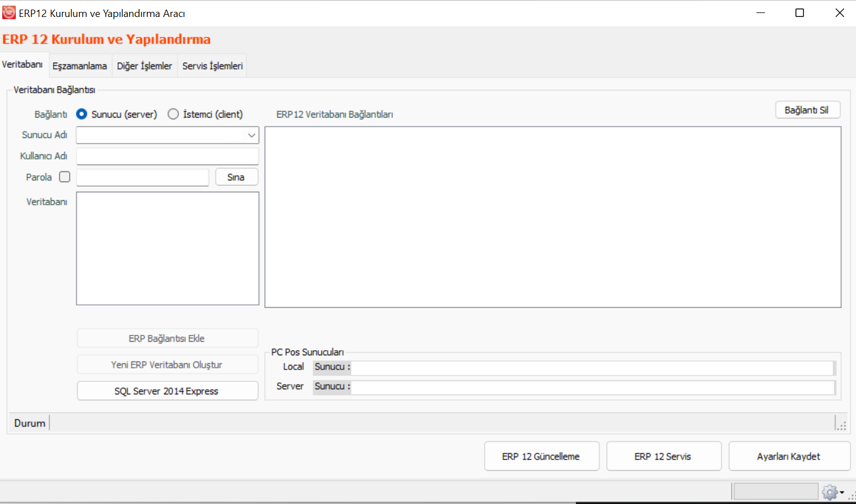Screen dimensions: 856x504
Task: Focus the Kullanıcı Adı input field
Action: pos(167,156)
